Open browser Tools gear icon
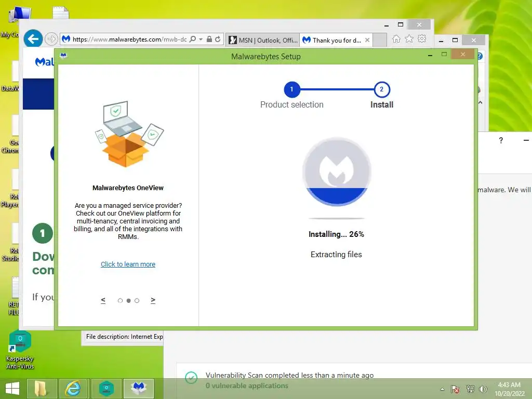This screenshot has height=399, width=532. tap(422, 38)
